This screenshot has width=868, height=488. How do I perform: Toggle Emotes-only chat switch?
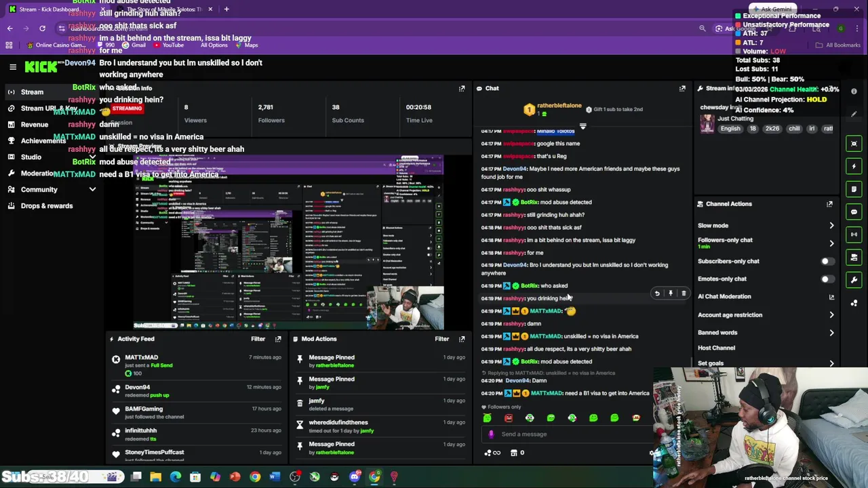tap(827, 279)
